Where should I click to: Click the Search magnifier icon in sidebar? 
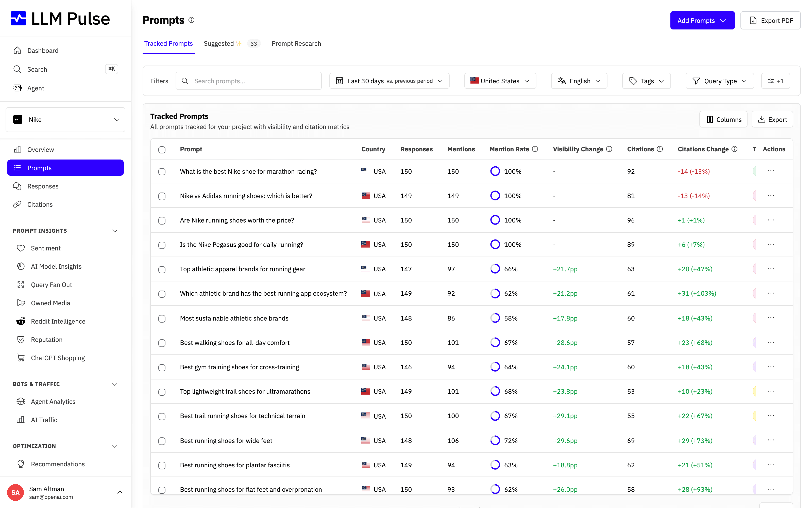pyautogui.click(x=17, y=69)
